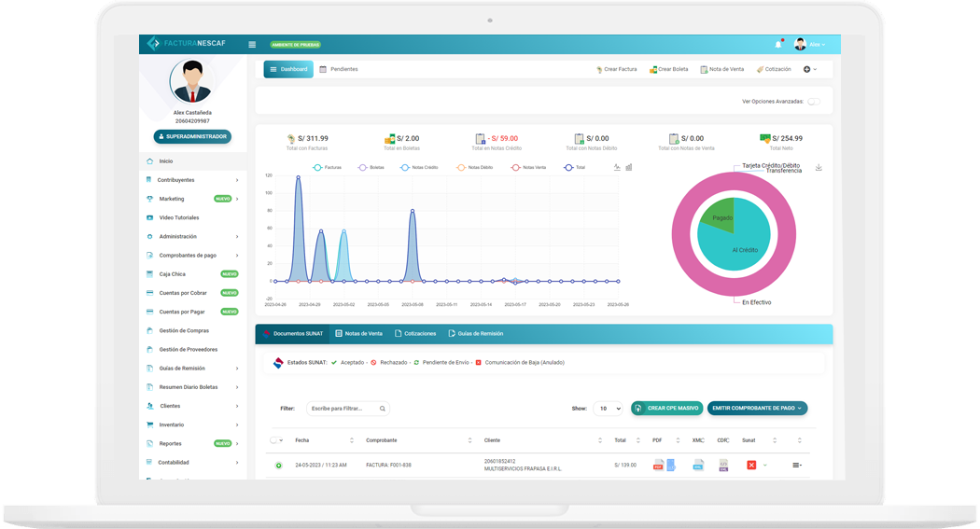
Task: Click the red Sunat status icon
Action: 750,465
